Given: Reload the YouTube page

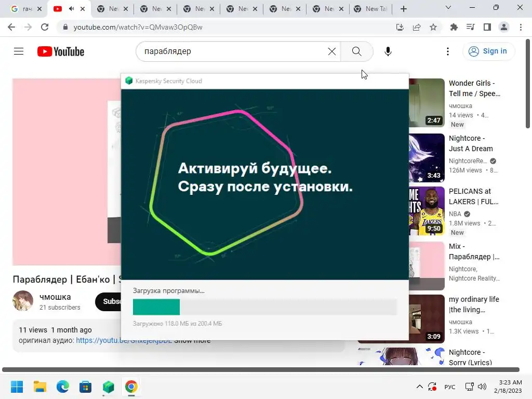Looking at the screenshot, I should pyautogui.click(x=45, y=27).
